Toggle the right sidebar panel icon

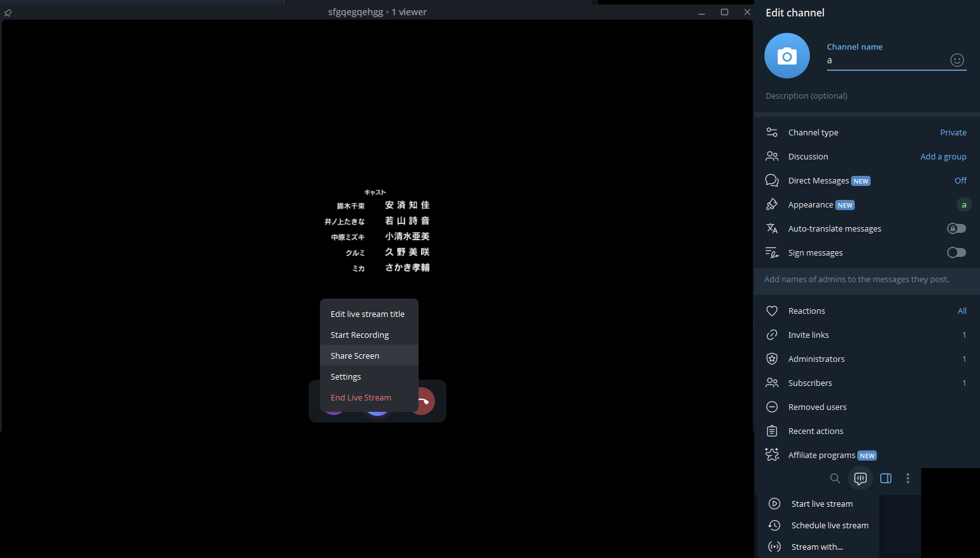pos(886,478)
